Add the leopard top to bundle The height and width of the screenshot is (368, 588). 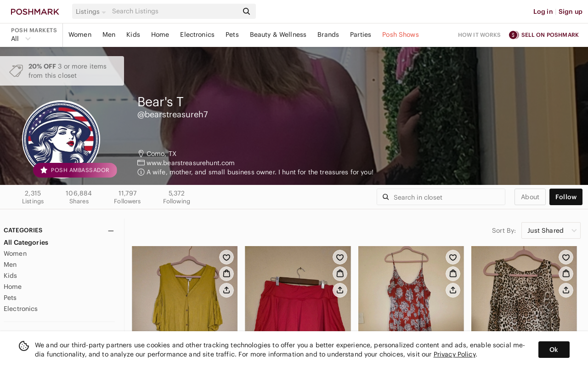[x=566, y=274]
